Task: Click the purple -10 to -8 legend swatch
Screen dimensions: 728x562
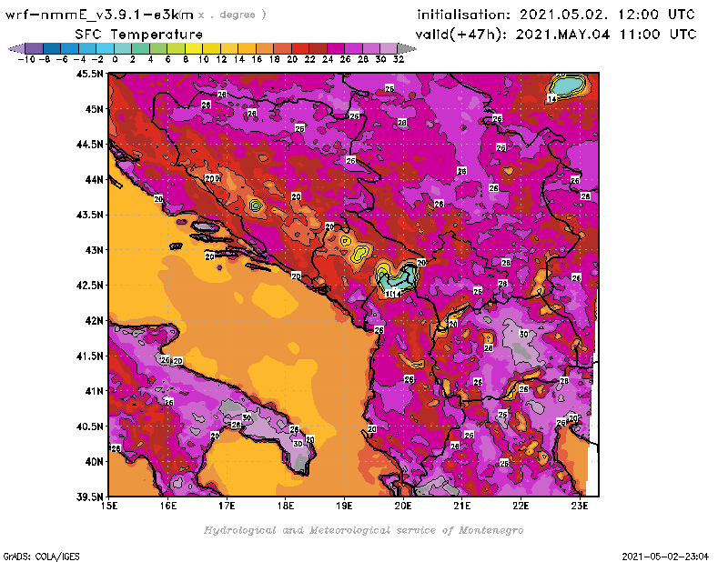Action: pos(35,48)
